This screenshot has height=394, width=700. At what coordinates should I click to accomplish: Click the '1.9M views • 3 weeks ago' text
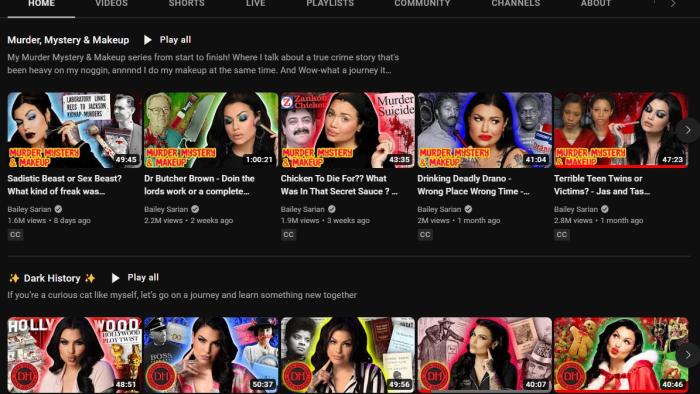click(325, 220)
